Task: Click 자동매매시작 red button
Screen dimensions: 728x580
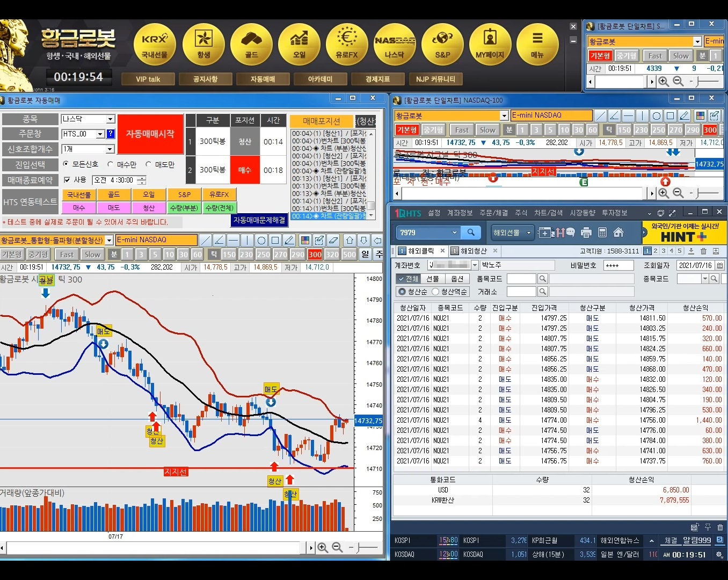Action: 150,134
